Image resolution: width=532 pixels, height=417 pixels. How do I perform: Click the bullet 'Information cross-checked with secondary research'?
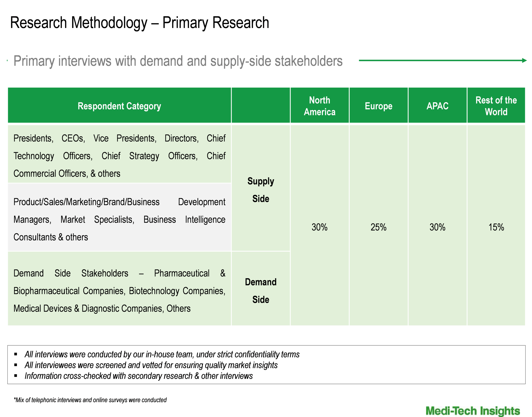(138, 376)
